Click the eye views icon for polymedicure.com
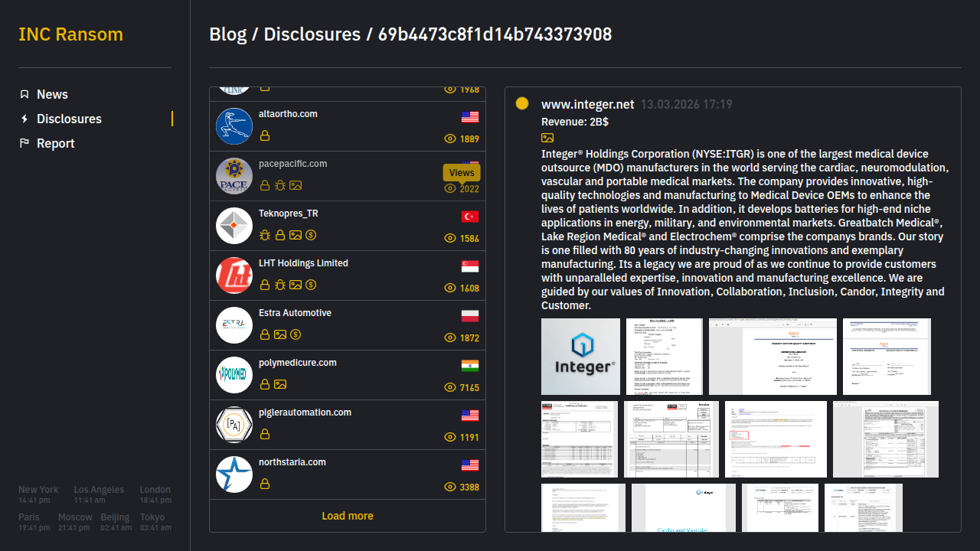Viewport: 980px width, 551px height. [x=450, y=388]
